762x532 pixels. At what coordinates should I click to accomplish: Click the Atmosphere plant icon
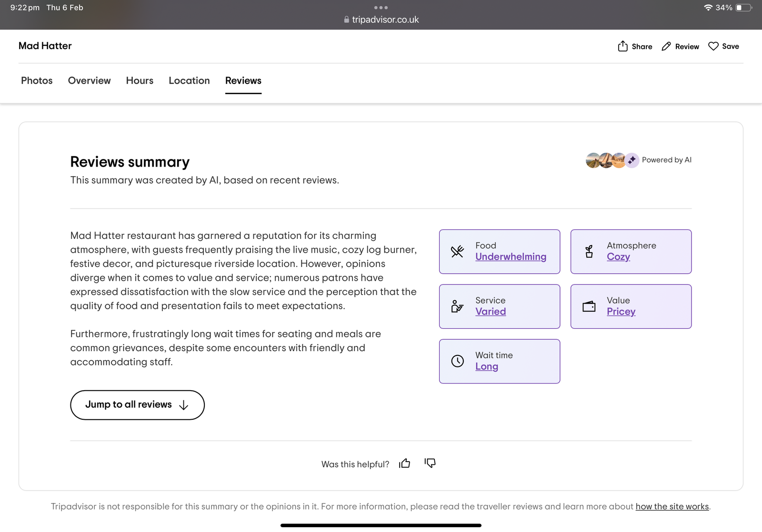[x=589, y=251]
